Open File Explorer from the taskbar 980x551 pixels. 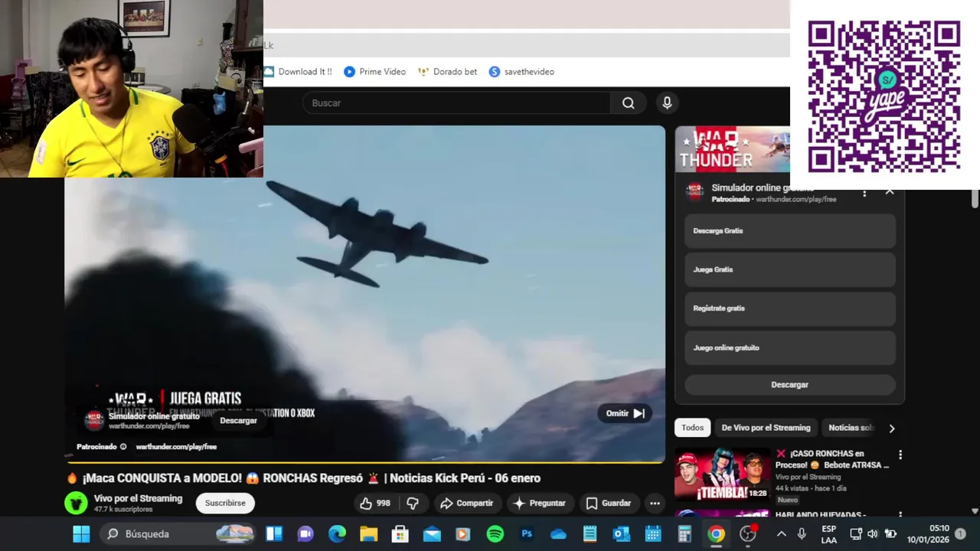tap(368, 533)
